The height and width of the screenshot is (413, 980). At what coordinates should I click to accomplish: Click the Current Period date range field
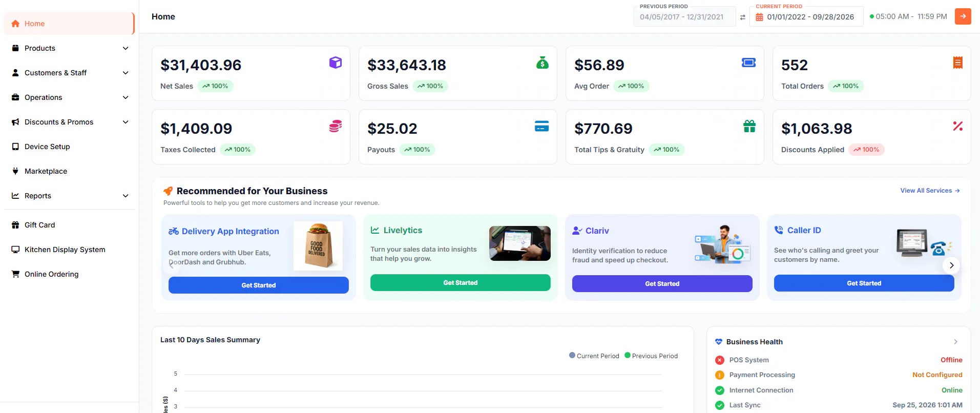806,17
